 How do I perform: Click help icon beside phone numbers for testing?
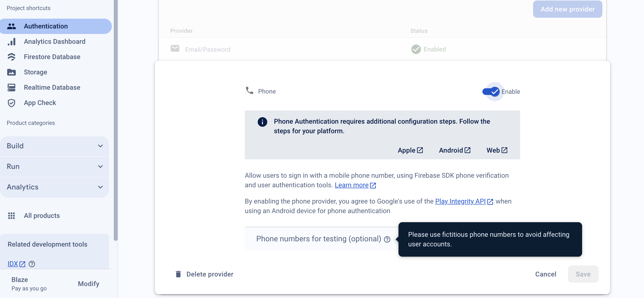[x=387, y=239]
